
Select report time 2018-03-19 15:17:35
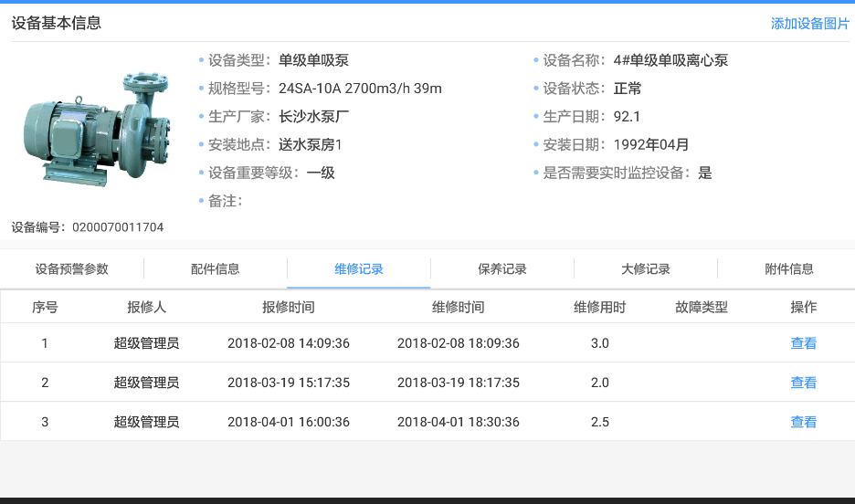[289, 383]
